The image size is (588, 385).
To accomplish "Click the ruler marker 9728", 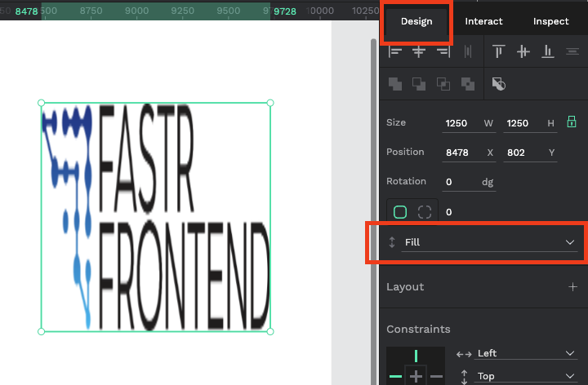I will pyautogui.click(x=285, y=11).
